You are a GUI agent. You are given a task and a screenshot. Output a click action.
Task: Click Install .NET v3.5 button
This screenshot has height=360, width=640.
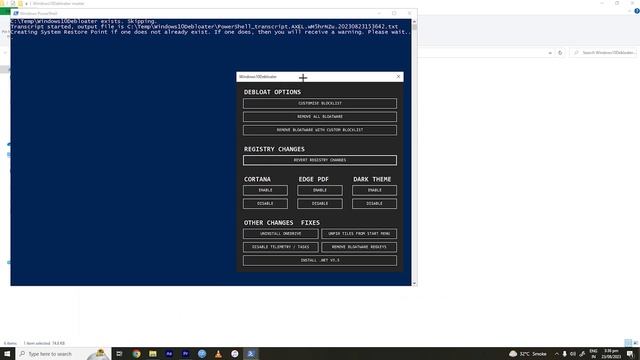(320, 260)
